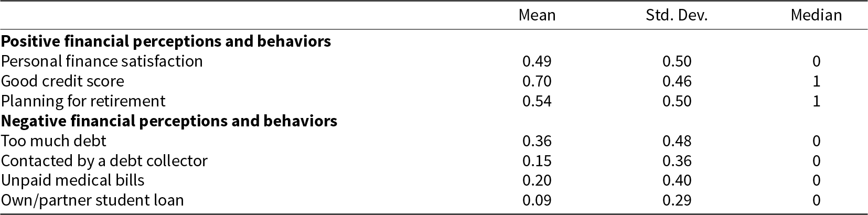The image size is (868, 215).
Task: Click the Median column header
Action: pyautogui.click(x=816, y=16)
